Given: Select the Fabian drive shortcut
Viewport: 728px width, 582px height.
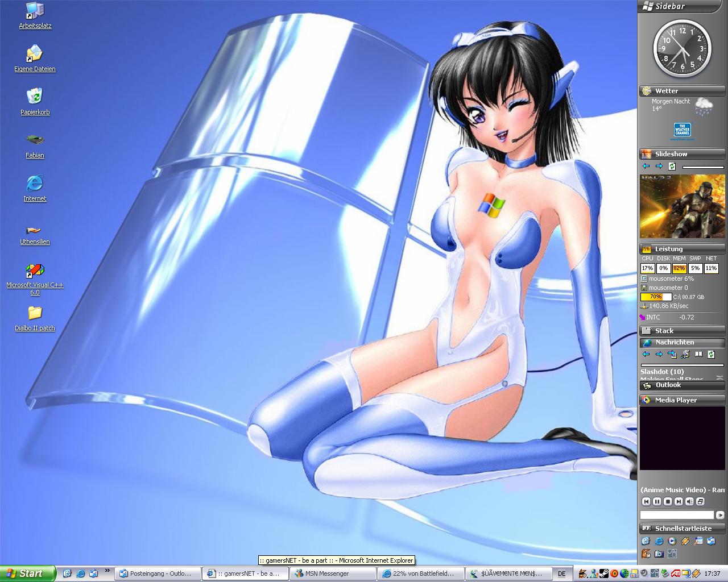Looking at the screenshot, I should tap(35, 145).
